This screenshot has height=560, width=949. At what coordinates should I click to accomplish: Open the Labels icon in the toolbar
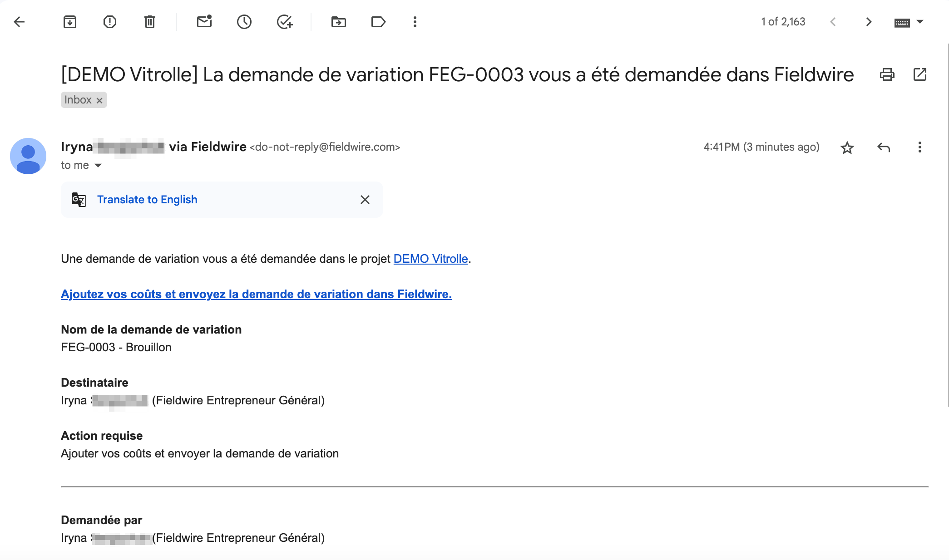378,22
